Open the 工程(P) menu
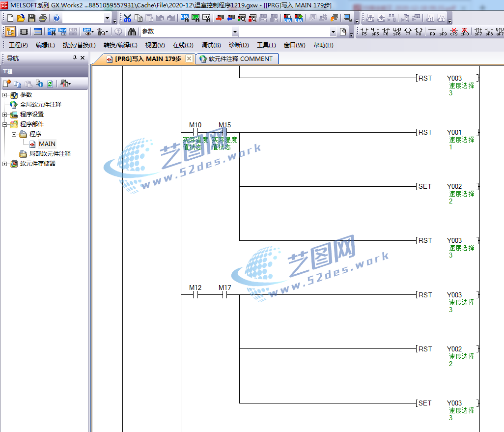 pos(18,45)
